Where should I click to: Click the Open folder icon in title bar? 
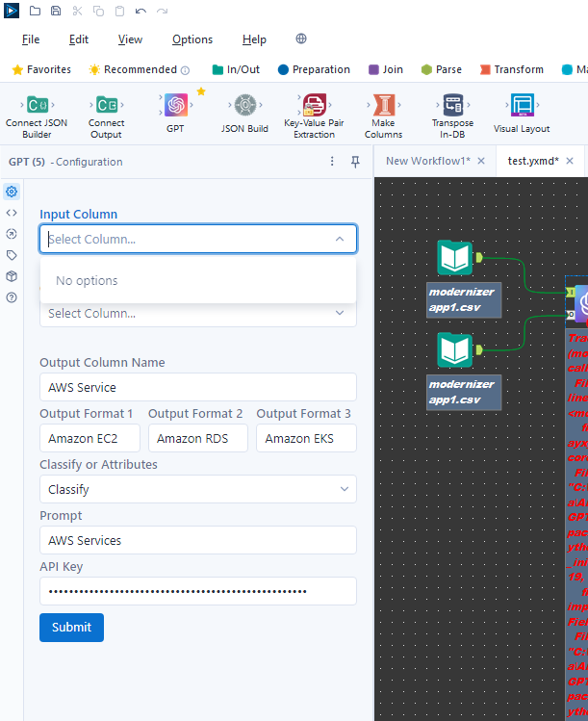click(x=35, y=11)
